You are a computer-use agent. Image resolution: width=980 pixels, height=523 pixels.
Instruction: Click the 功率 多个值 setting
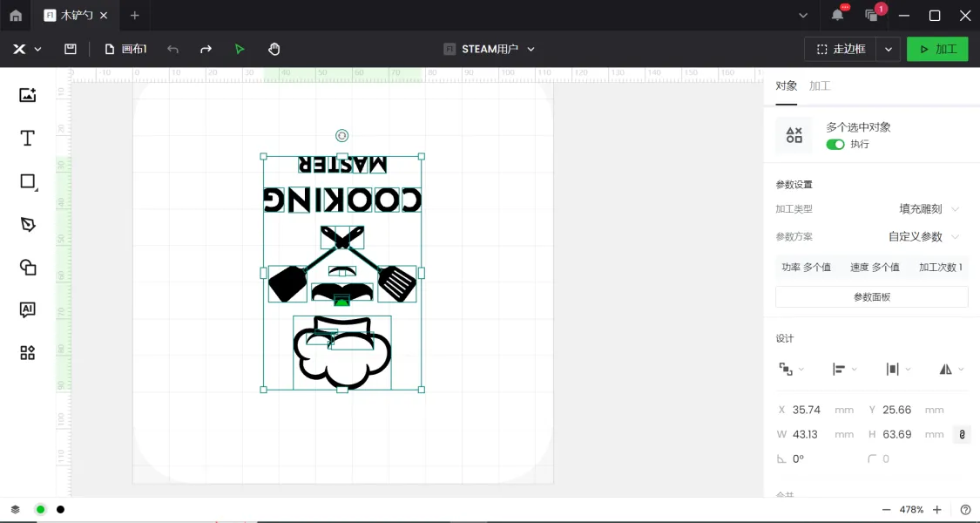[x=807, y=267]
